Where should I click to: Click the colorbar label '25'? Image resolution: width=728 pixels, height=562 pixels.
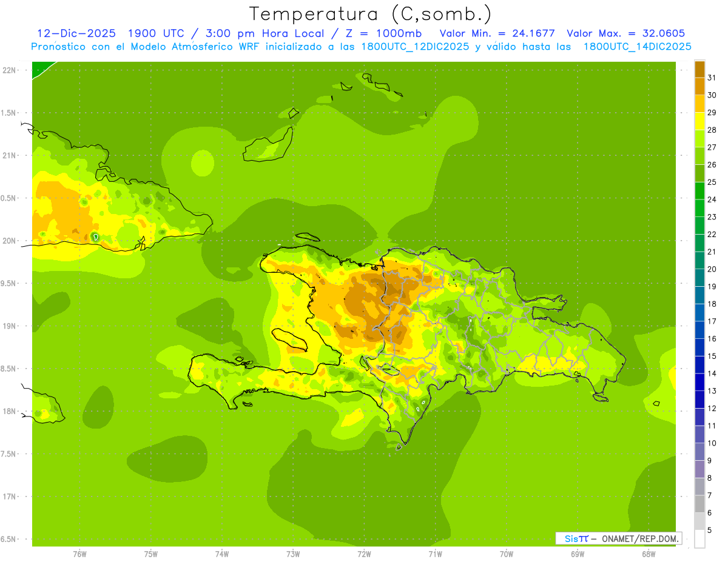712,181
